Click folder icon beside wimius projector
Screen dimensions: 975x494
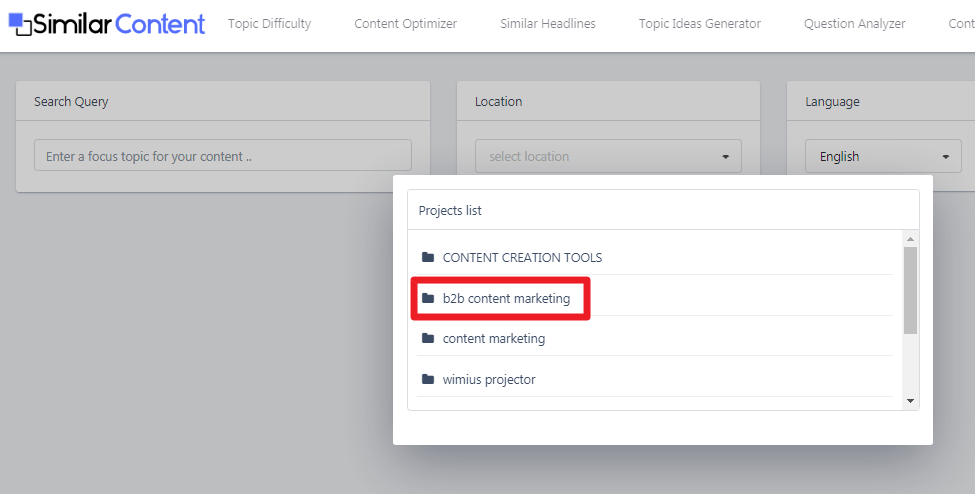pyautogui.click(x=428, y=379)
